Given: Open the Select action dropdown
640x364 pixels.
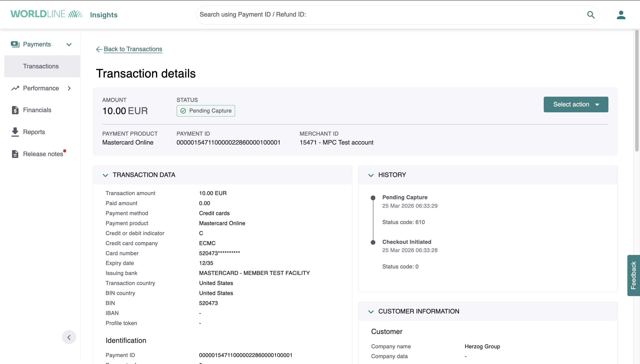Looking at the screenshot, I should (x=576, y=104).
